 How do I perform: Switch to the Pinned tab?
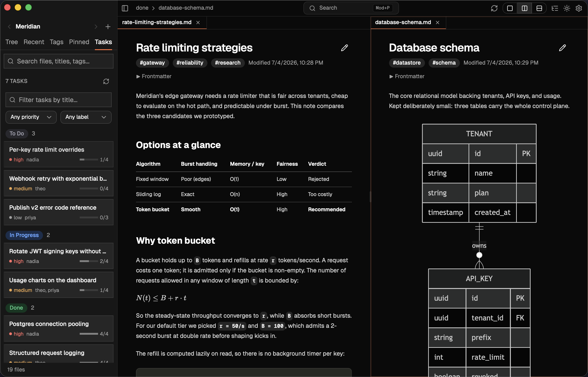coord(79,42)
